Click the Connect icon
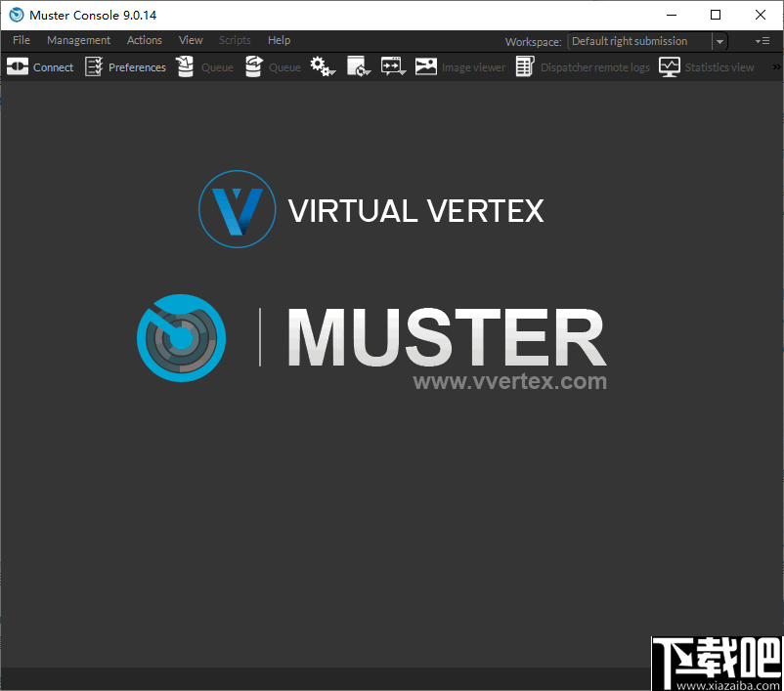Viewport: 784px width, 691px height. [39, 66]
